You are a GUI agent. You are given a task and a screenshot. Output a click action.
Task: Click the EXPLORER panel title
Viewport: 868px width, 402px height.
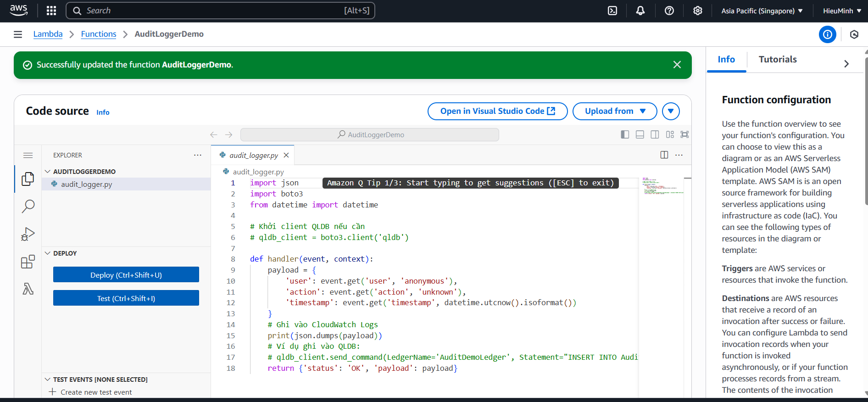pos(67,155)
